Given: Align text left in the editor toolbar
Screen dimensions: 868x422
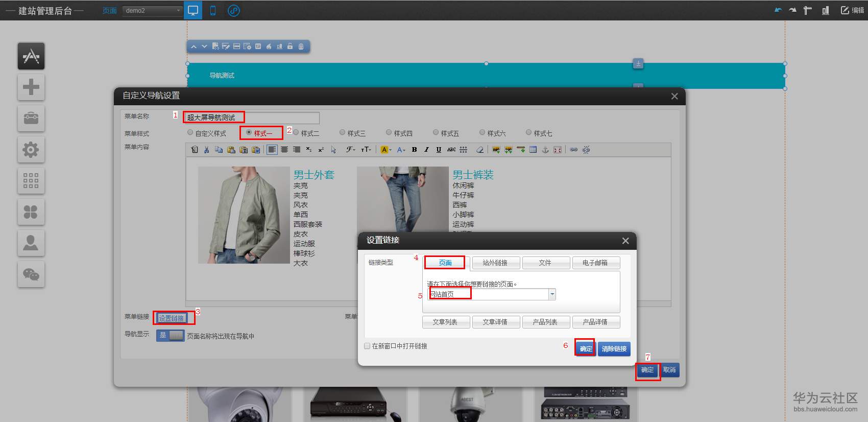Looking at the screenshot, I should (272, 150).
